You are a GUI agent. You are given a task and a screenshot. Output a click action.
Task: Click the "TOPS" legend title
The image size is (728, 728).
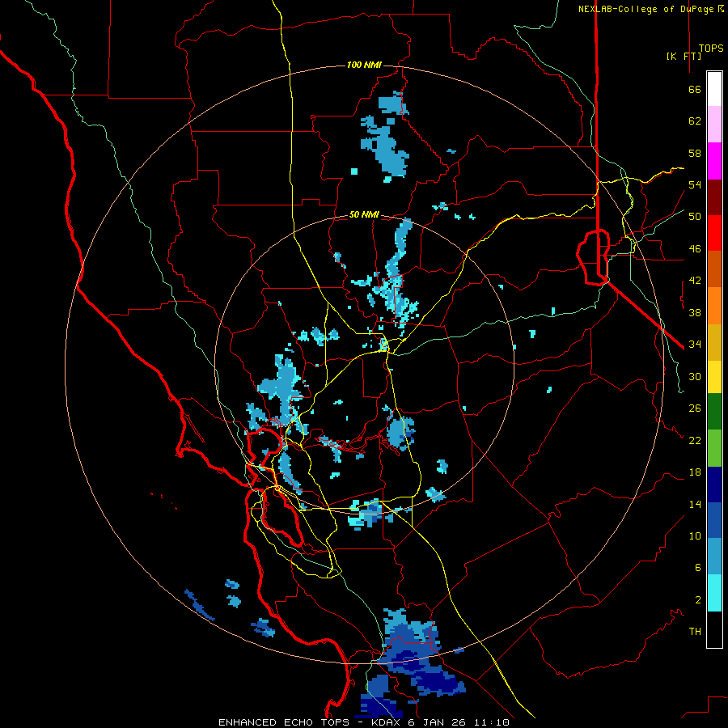click(711, 48)
